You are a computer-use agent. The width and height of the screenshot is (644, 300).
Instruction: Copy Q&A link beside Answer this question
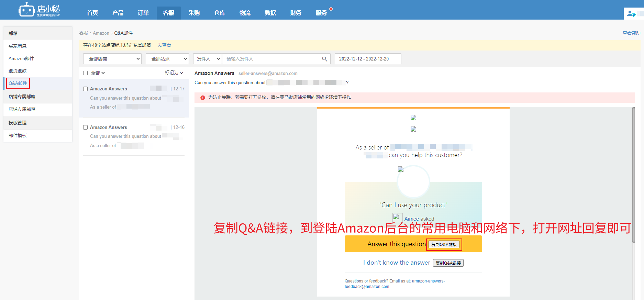(444, 245)
